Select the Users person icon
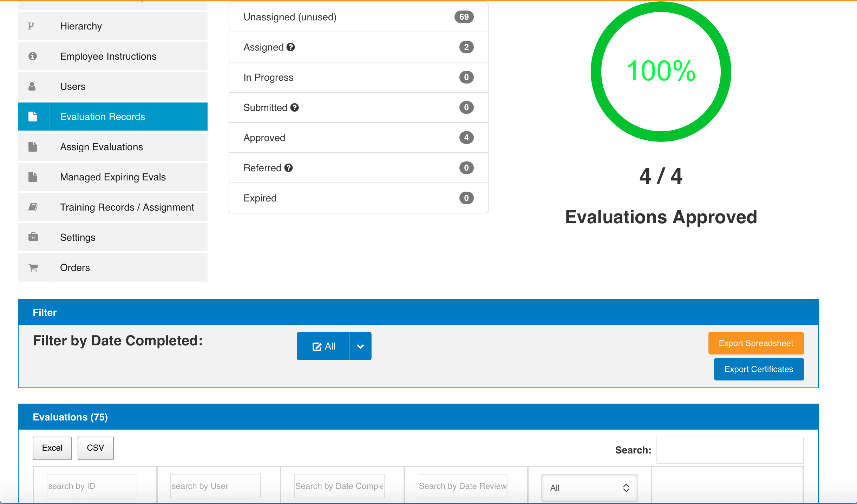 tap(33, 86)
